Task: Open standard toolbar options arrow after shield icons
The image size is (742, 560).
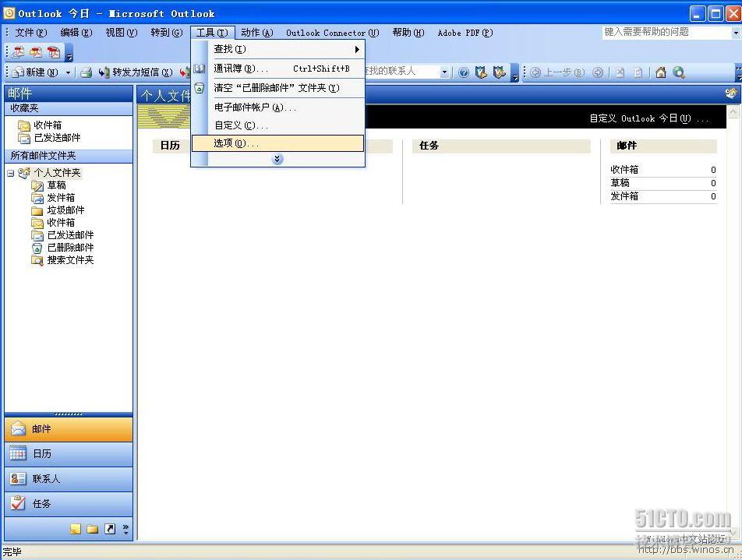Action: tap(515, 73)
